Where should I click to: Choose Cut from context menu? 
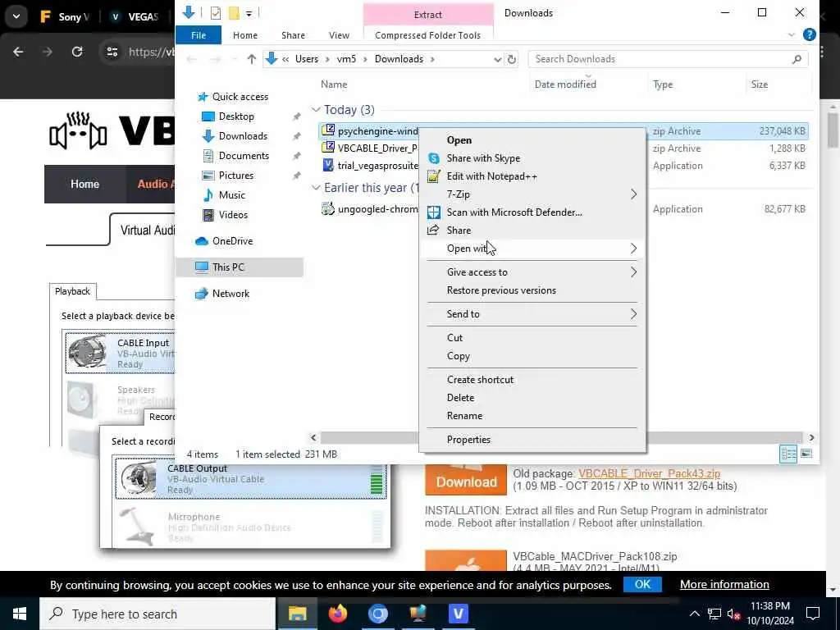point(454,338)
